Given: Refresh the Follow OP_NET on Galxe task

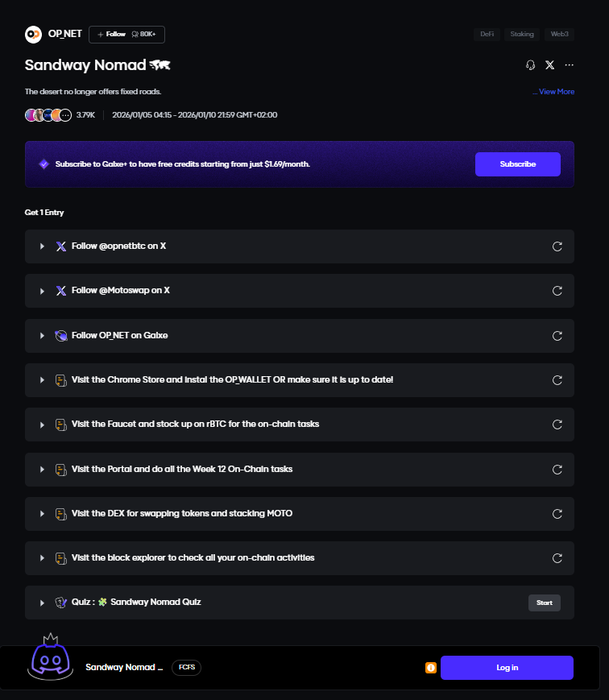Looking at the screenshot, I should [557, 335].
